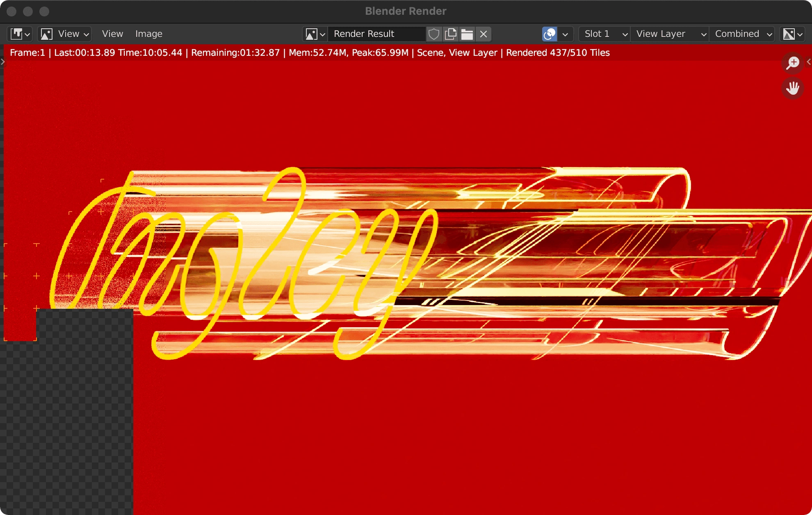Open the editor type selector

pyautogui.click(x=20, y=34)
